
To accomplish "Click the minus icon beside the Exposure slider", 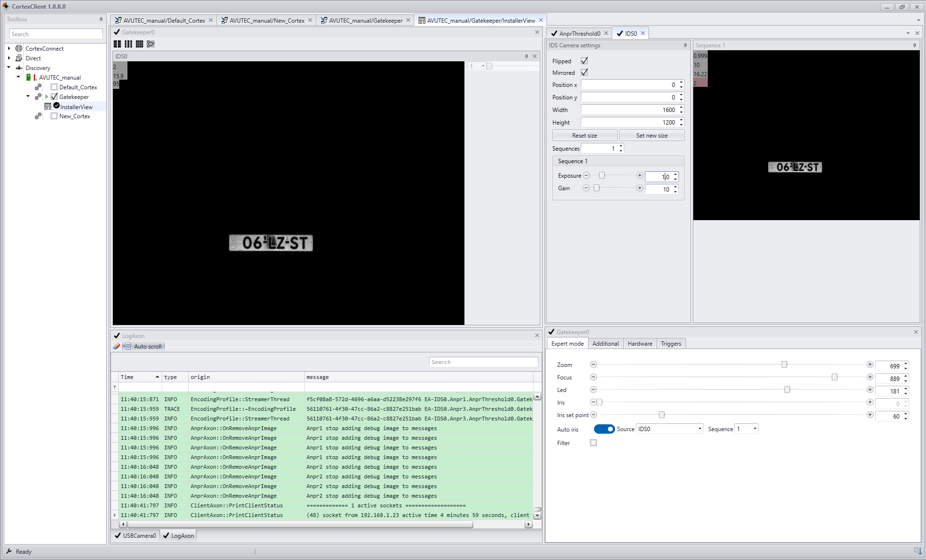I will click(x=586, y=175).
